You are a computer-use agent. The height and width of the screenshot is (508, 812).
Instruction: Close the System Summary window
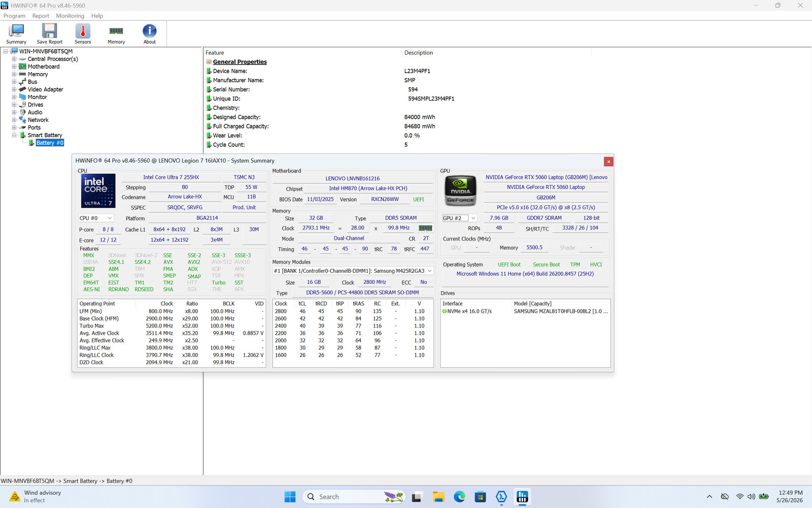click(x=608, y=162)
